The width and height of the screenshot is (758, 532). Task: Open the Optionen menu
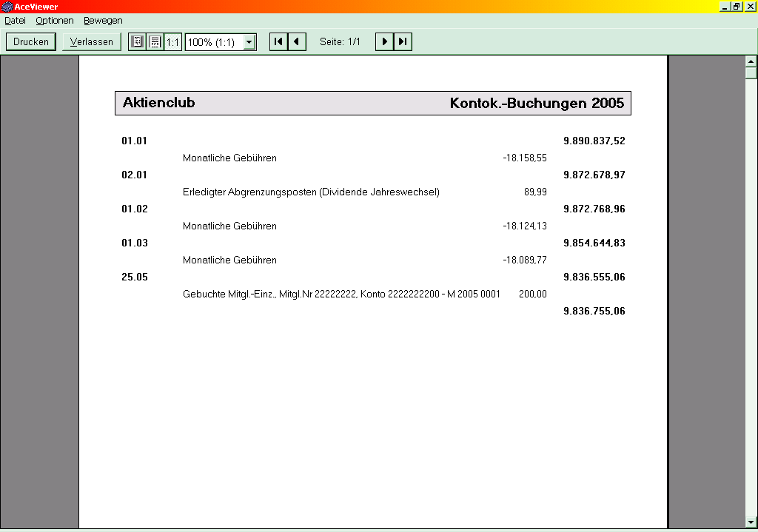55,20
